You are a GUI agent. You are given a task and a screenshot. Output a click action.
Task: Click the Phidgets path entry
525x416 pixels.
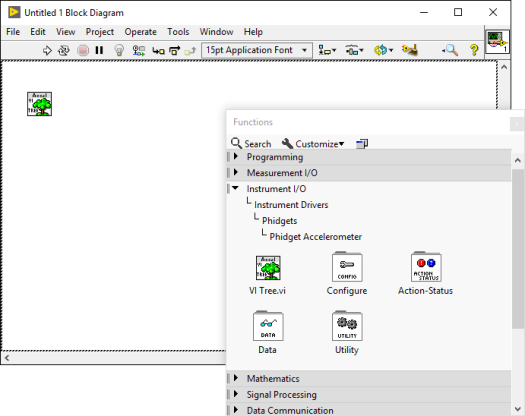[x=280, y=221]
